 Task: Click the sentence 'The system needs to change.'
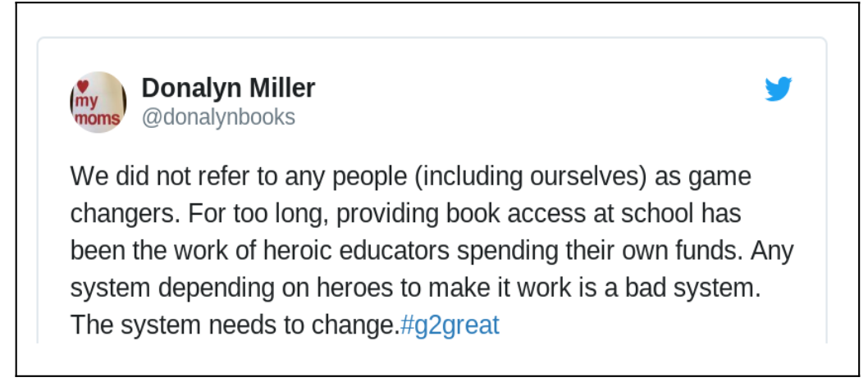point(235,325)
